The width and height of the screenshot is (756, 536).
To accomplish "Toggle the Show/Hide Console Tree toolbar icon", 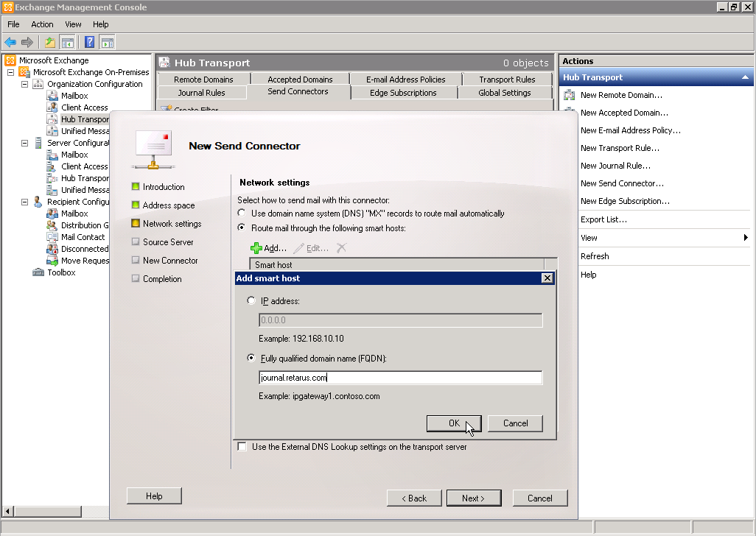I will pyautogui.click(x=68, y=43).
